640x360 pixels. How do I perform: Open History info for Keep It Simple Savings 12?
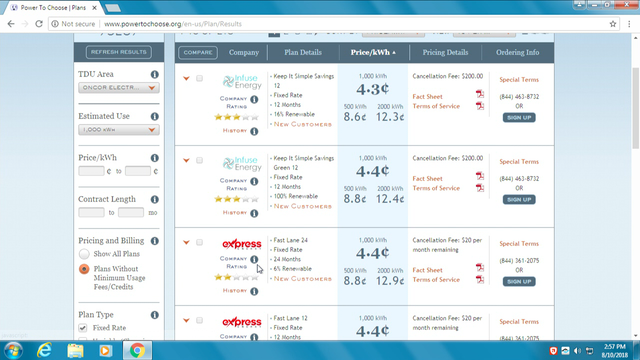click(254, 131)
